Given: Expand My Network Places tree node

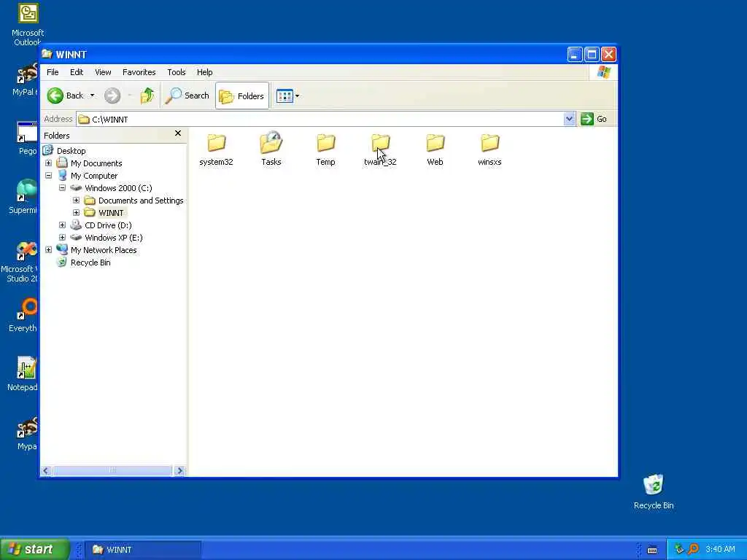Looking at the screenshot, I should coord(49,250).
